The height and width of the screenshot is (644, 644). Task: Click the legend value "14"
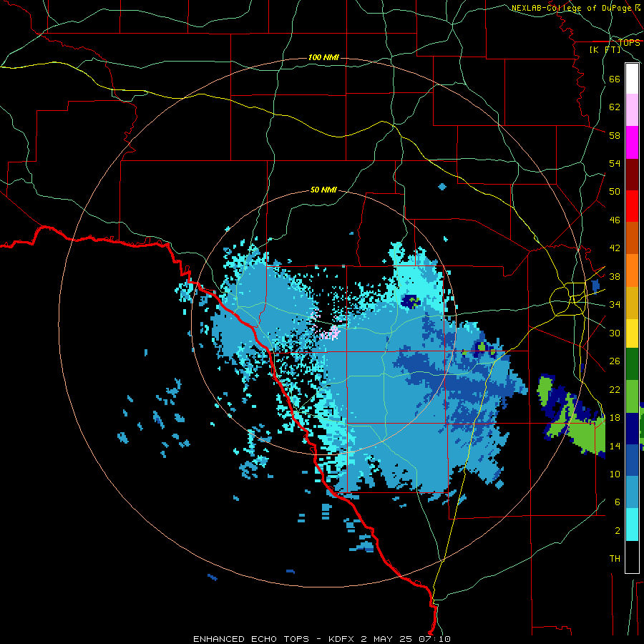[x=615, y=446]
